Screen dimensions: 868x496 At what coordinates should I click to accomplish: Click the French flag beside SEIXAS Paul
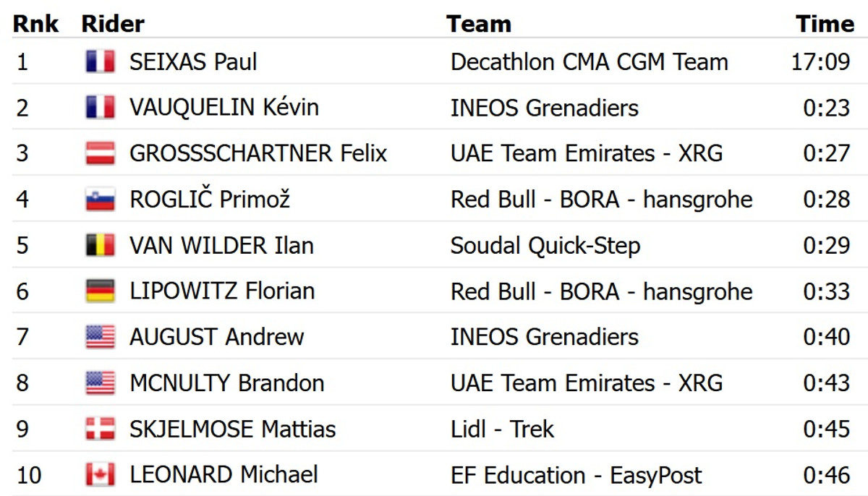100,61
